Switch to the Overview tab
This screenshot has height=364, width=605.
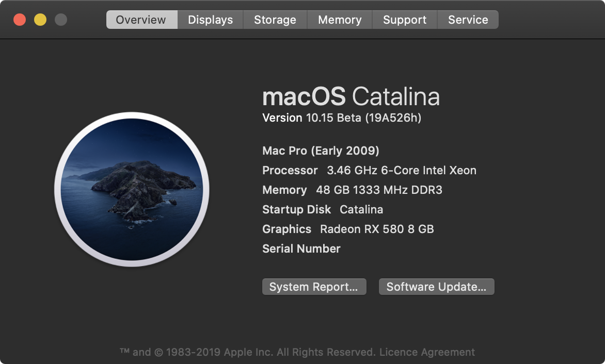pos(141,20)
